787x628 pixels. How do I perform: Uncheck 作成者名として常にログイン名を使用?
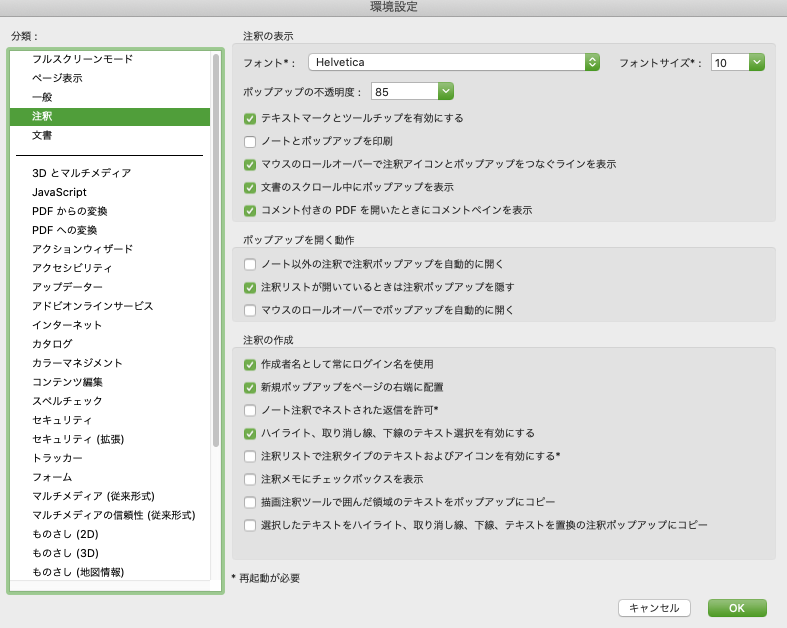click(x=250, y=364)
